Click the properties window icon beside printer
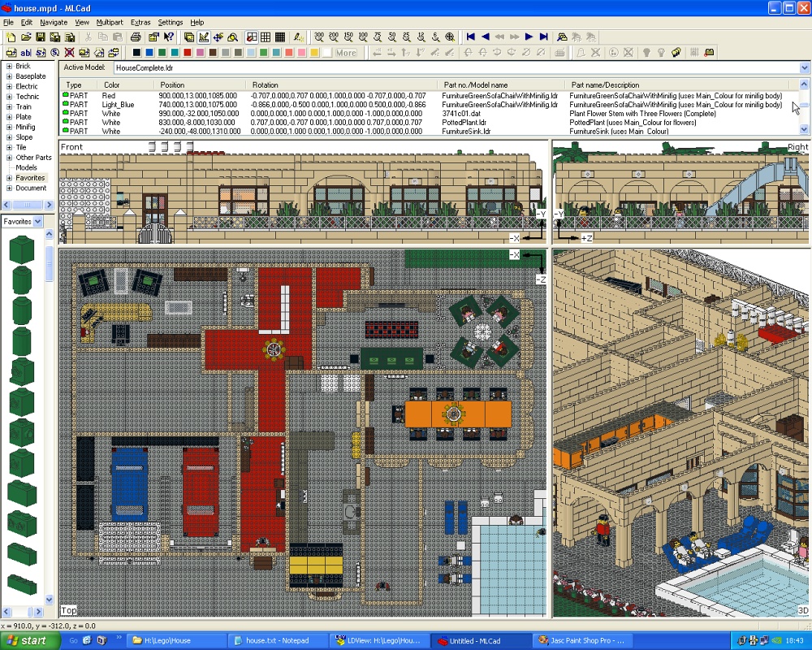The image size is (812, 650). pyautogui.click(x=153, y=37)
